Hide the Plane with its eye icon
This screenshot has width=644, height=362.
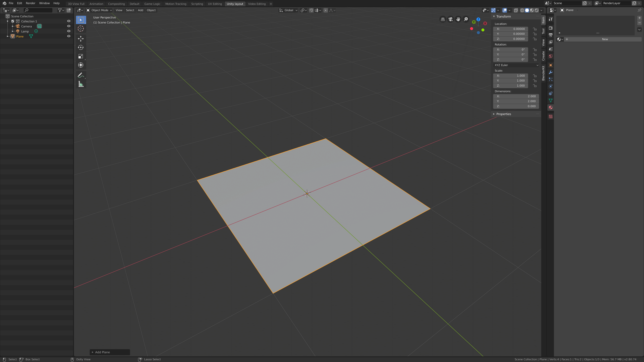(69, 36)
